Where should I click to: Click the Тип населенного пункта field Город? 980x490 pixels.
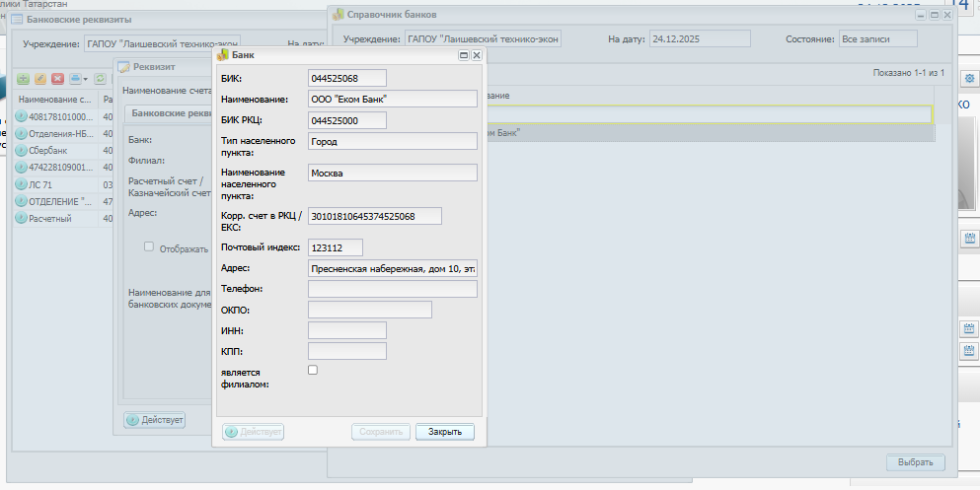point(393,141)
